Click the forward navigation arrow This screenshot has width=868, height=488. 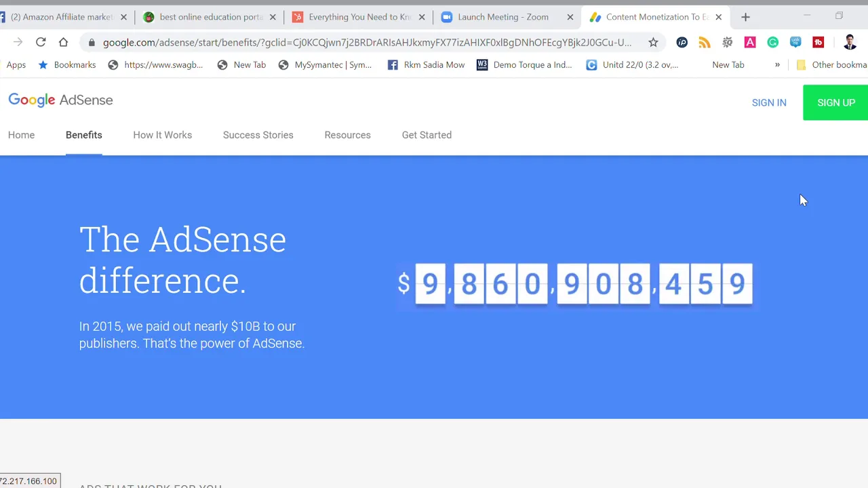18,43
